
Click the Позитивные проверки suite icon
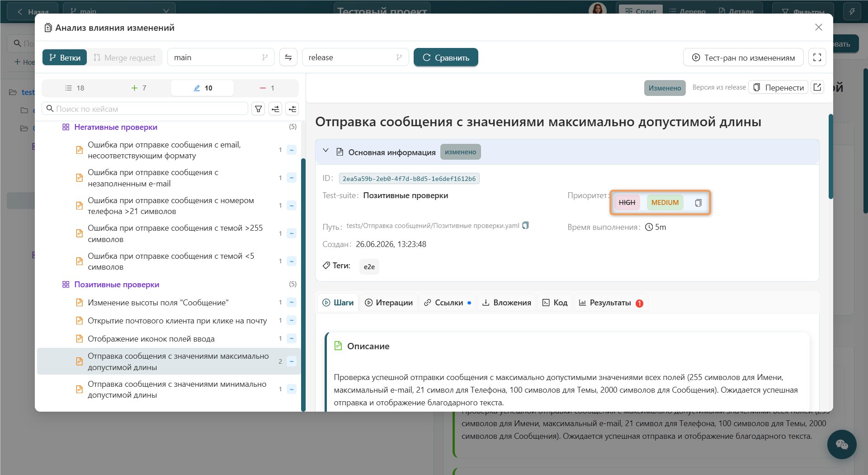pos(66,285)
